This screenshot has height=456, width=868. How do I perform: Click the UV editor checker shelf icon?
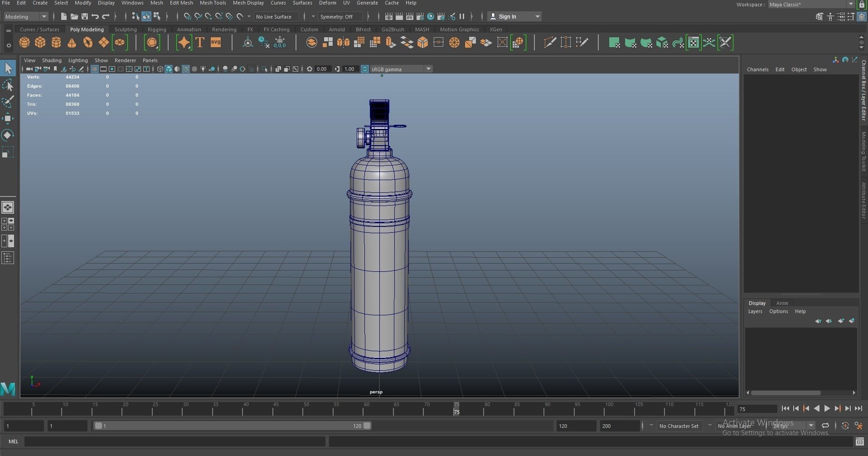693,43
